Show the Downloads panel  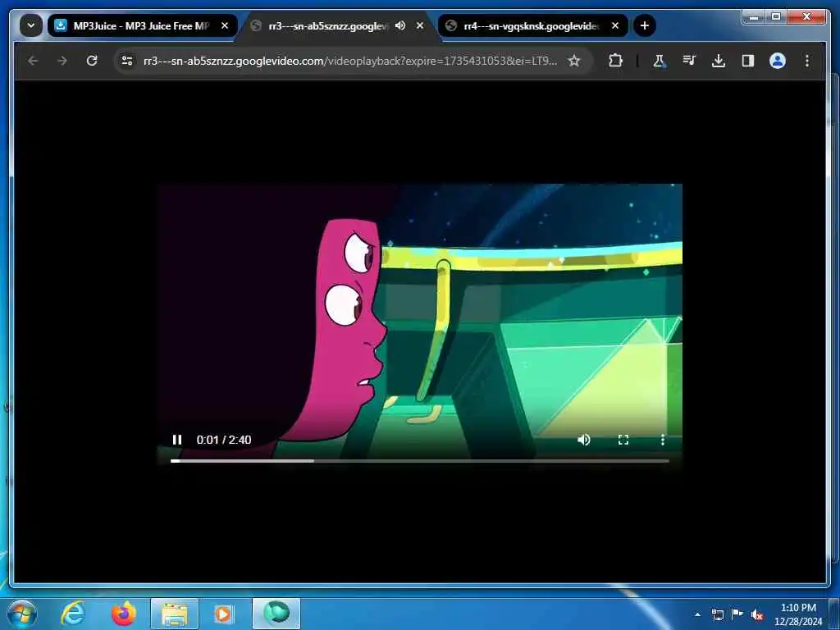coord(719,61)
